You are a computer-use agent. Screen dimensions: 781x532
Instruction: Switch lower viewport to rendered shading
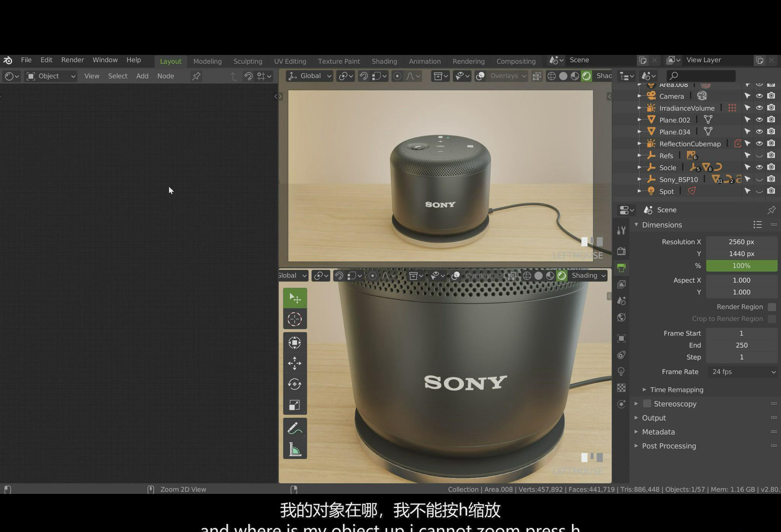coord(562,276)
